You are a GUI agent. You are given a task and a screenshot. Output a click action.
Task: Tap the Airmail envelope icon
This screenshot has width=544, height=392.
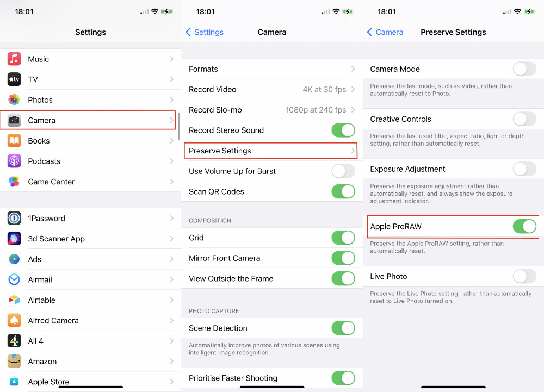pos(14,279)
